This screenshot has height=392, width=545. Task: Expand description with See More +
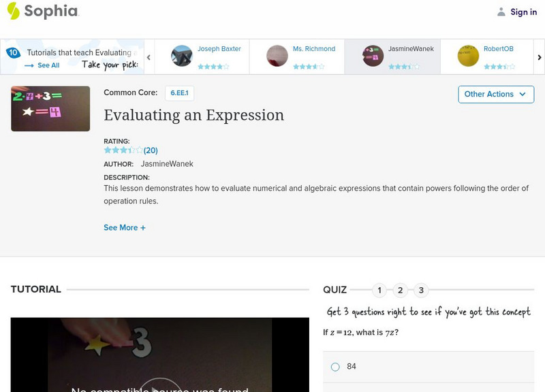[x=125, y=227]
